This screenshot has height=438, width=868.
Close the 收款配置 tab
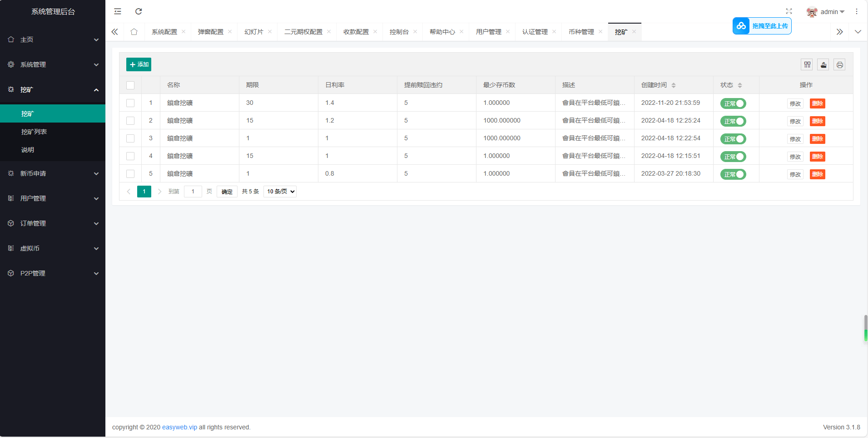(x=375, y=31)
